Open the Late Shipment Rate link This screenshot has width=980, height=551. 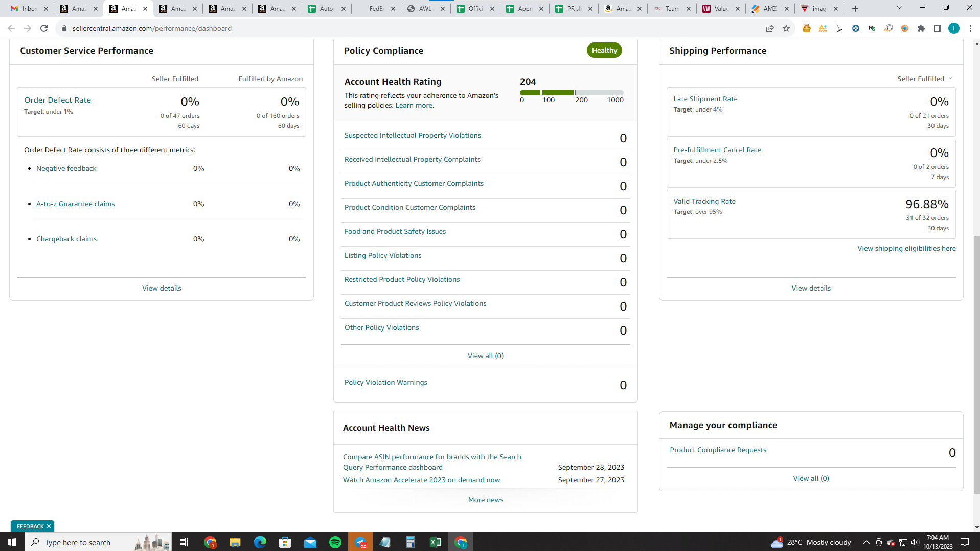click(705, 99)
